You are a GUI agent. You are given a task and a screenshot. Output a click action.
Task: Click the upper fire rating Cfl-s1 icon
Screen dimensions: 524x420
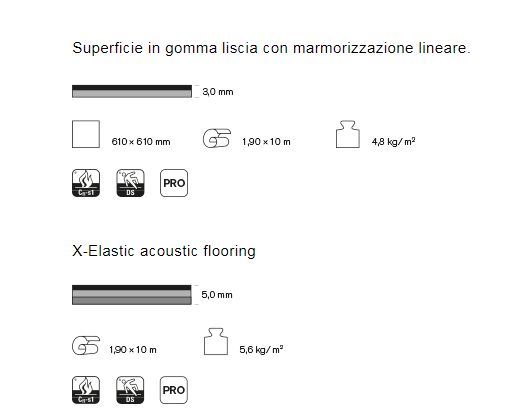pyautogui.click(x=86, y=183)
